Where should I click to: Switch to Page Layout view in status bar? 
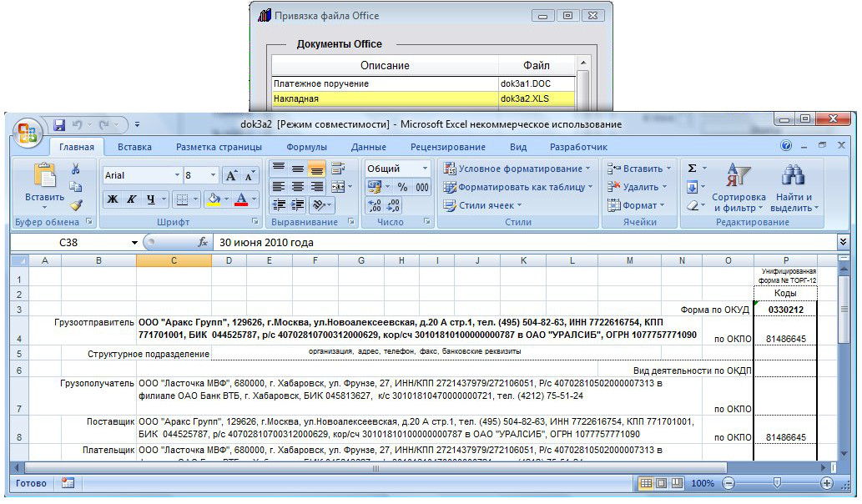tap(662, 483)
